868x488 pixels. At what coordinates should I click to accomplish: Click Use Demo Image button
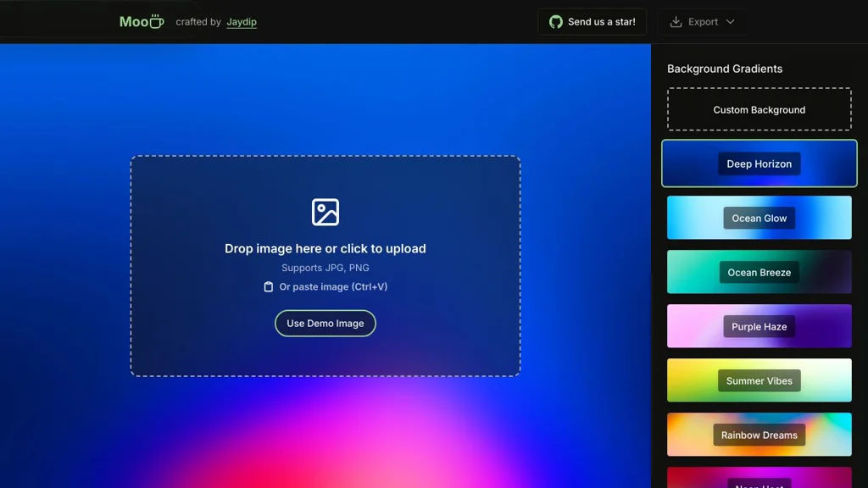(325, 323)
